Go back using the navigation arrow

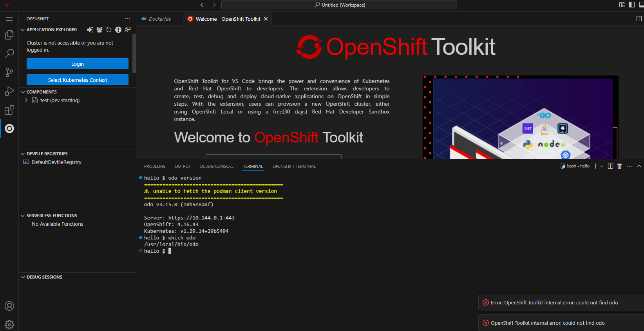click(x=203, y=5)
